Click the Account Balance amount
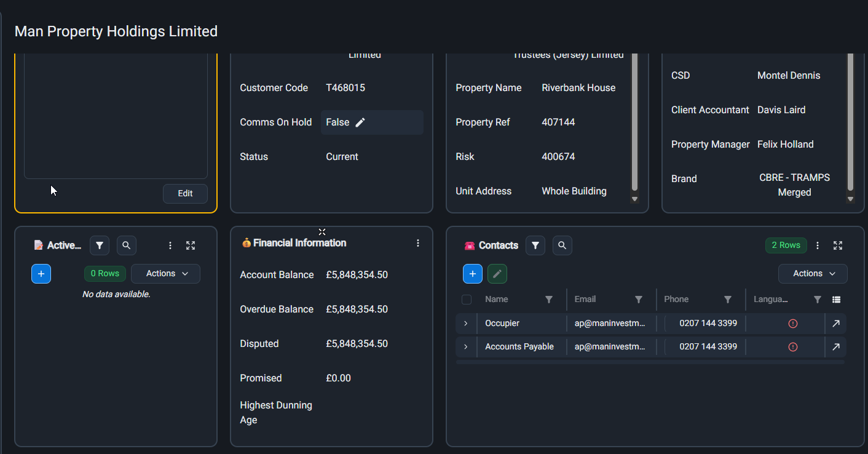 [357, 275]
